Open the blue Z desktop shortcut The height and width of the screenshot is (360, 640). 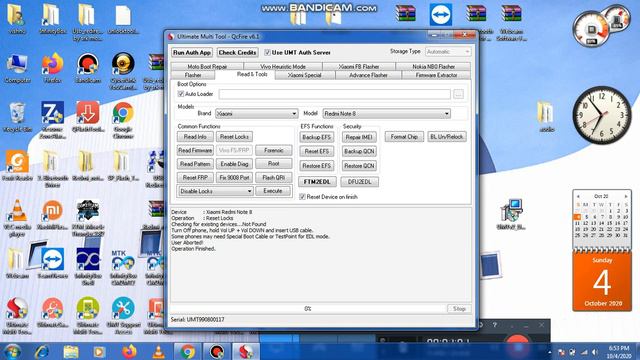coord(53,120)
